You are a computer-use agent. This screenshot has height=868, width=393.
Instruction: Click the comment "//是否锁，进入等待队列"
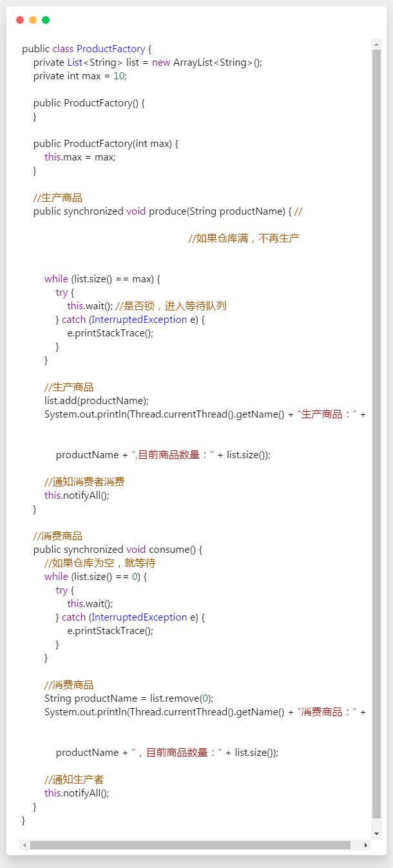tap(171, 306)
